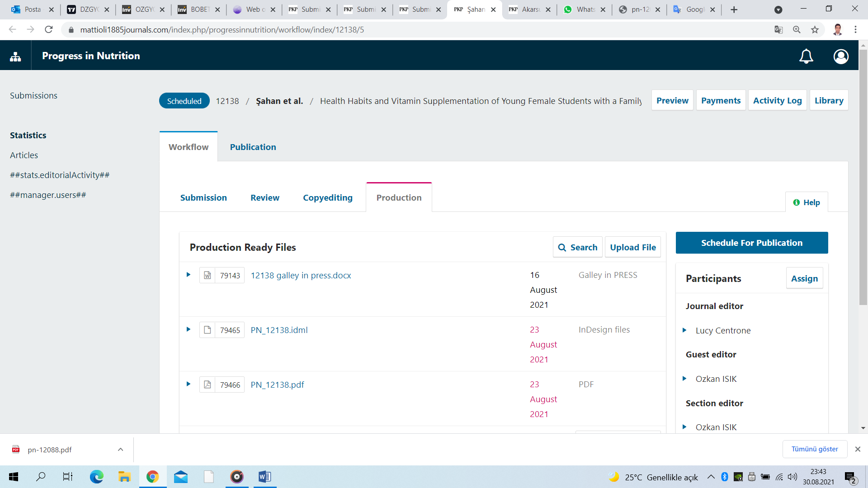Open the PN_12138.pdf file link
The width and height of the screenshot is (868, 488).
tap(277, 385)
